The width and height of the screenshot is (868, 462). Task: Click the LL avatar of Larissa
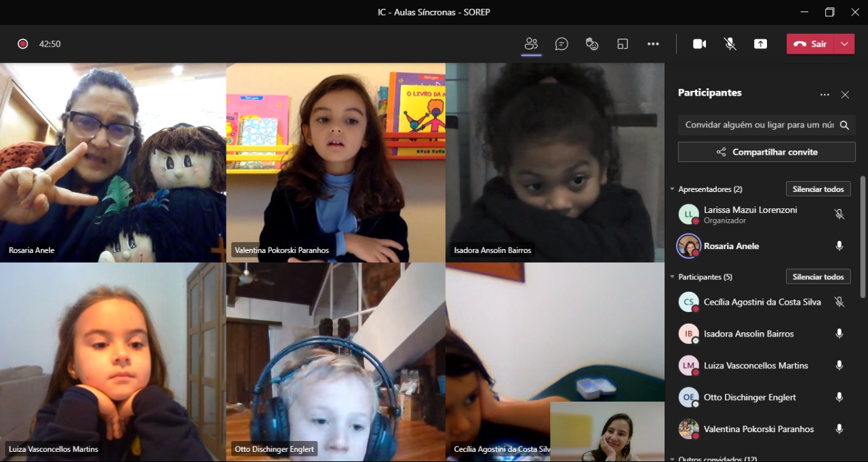pyautogui.click(x=689, y=214)
